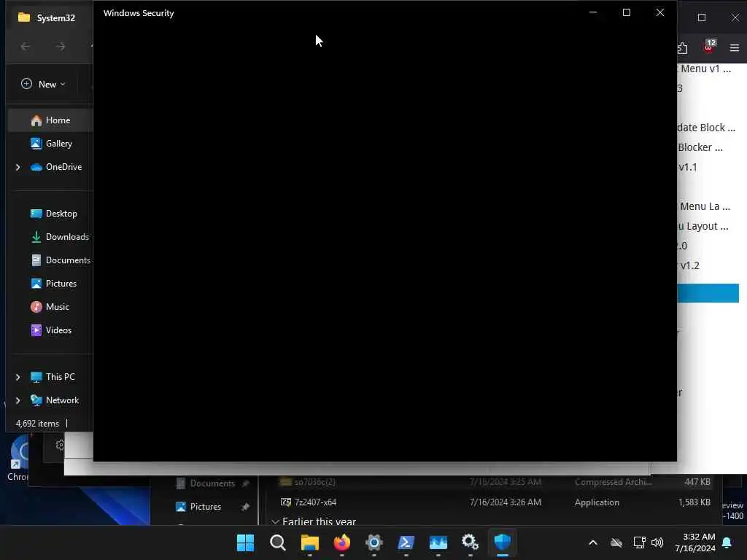Click the Windows Security title bar text
The height and width of the screenshot is (560, 747).
click(x=139, y=13)
